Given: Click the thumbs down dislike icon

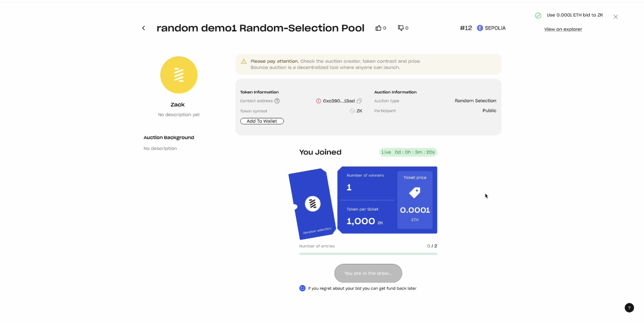Looking at the screenshot, I should pos(401,28).
